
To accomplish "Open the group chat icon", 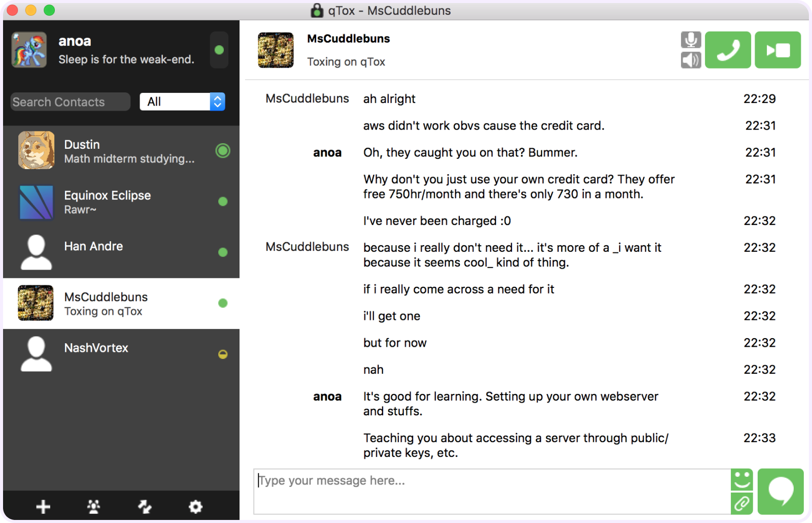I will 93,506.
